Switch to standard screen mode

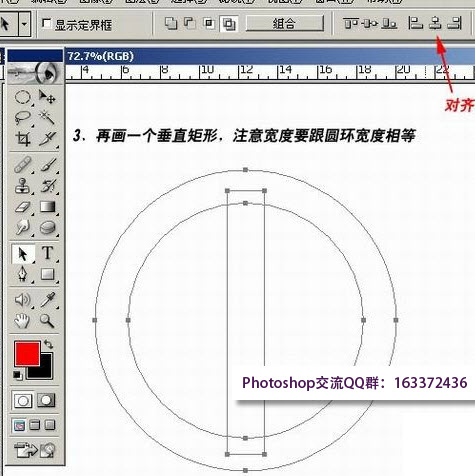(20, 425)
